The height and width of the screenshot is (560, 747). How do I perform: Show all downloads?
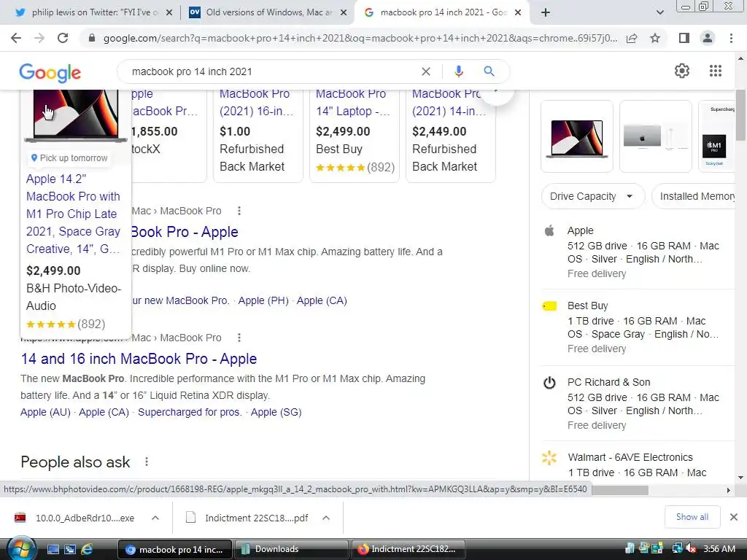pyautogui.click(x=692, y=517)
